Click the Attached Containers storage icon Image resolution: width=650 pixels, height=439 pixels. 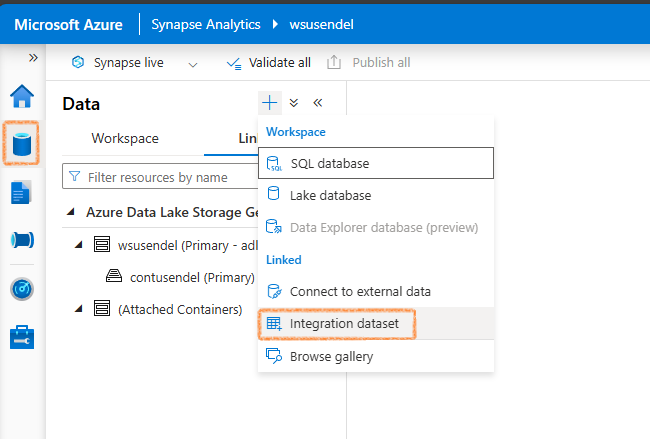102,308
